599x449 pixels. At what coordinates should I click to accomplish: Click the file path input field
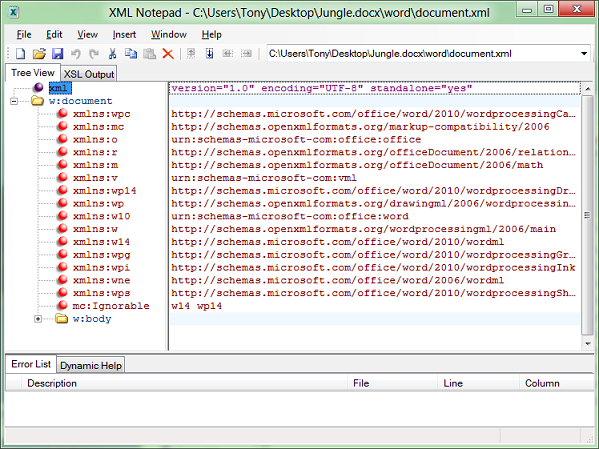(x=423, y=54)
